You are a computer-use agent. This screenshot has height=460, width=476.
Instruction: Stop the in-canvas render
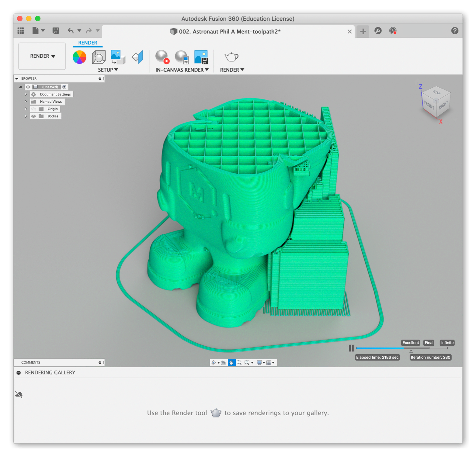(162, 57)
